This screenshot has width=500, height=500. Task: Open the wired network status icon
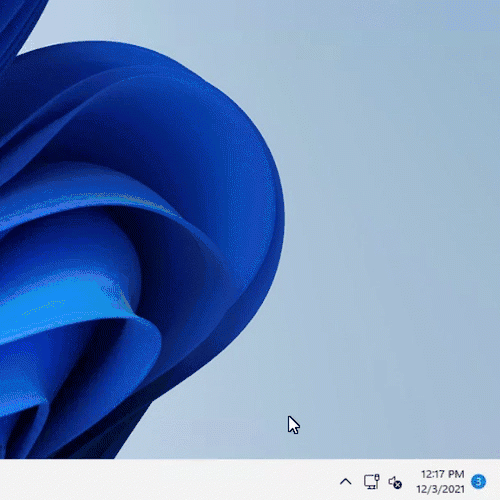371,482
